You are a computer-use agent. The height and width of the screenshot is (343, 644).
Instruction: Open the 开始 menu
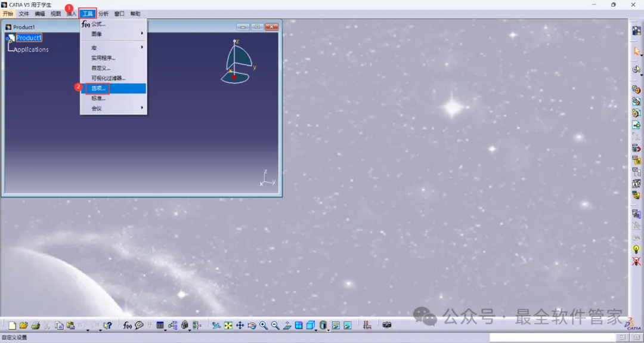tap(8, 14)
